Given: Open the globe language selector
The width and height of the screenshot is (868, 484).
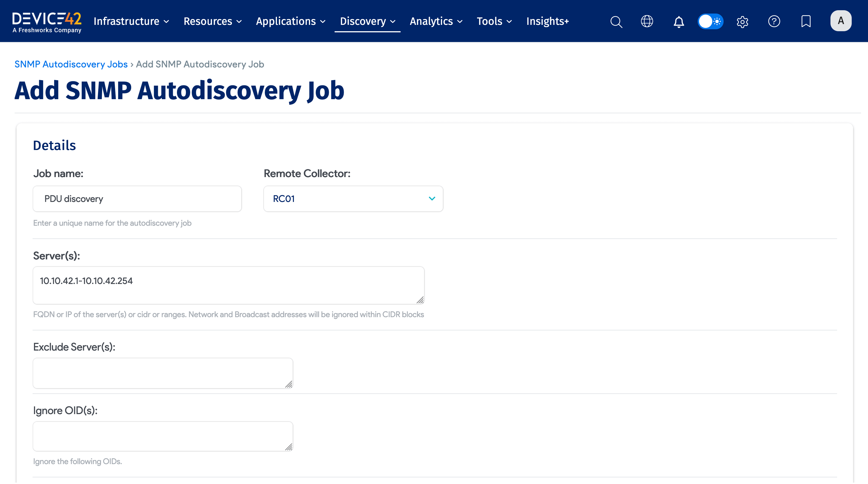Looking at the screenshot, I should tap(647, 22).
